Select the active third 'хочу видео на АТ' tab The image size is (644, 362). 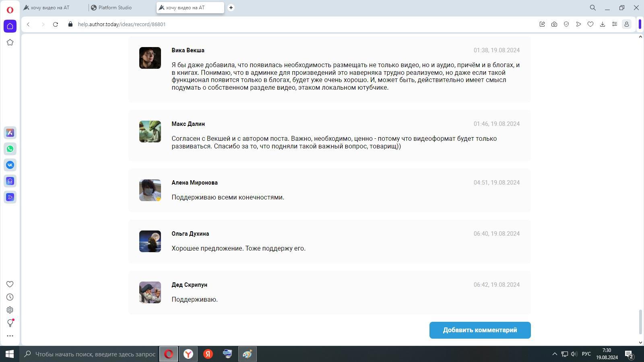click(190, 8)
